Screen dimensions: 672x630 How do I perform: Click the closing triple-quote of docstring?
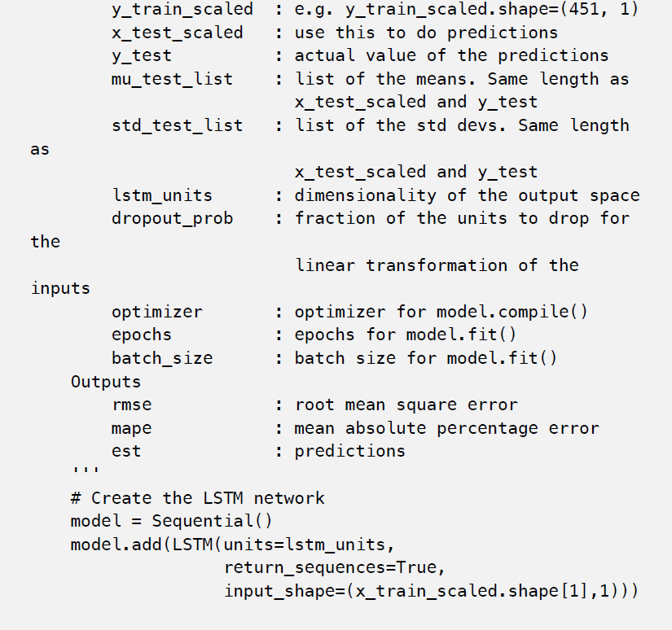[x=86, y=470]
